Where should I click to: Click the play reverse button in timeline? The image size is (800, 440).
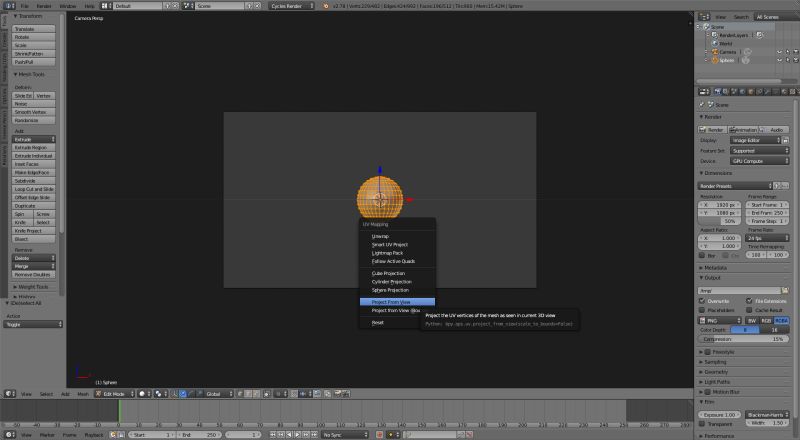[289, 434]
